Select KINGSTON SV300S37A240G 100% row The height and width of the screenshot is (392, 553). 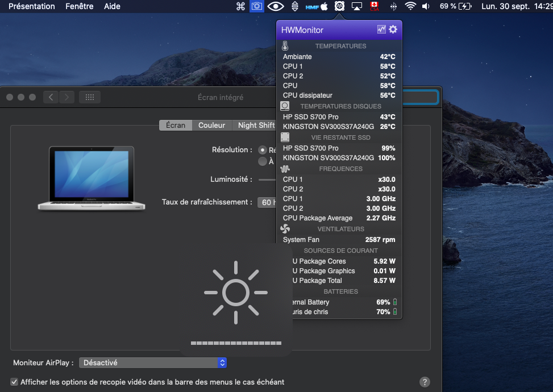coord(339,157)
